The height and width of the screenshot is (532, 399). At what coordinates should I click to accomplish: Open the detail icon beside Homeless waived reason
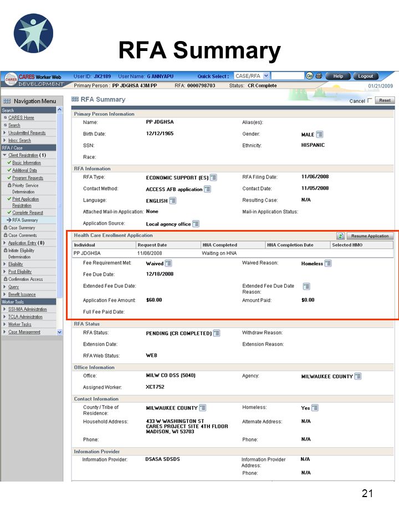click(x=328, y=263)
